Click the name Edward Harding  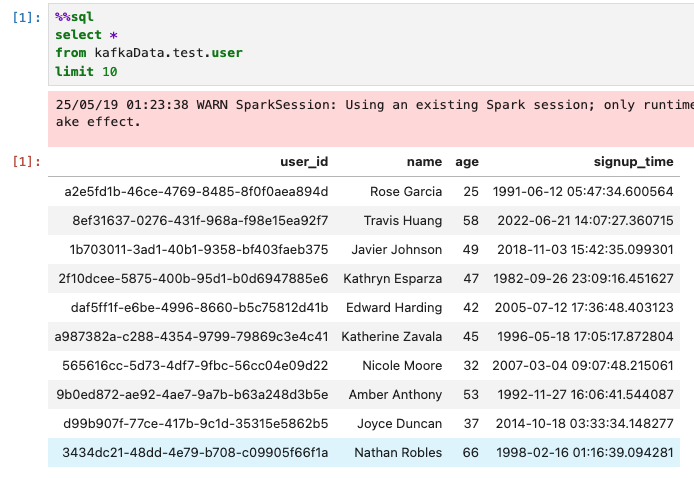394,307
